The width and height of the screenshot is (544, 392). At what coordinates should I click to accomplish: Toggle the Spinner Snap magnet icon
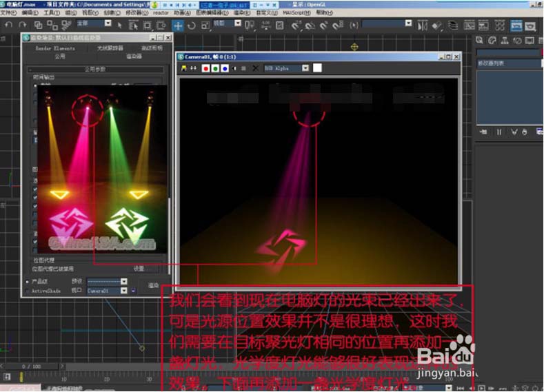(338, 25)
